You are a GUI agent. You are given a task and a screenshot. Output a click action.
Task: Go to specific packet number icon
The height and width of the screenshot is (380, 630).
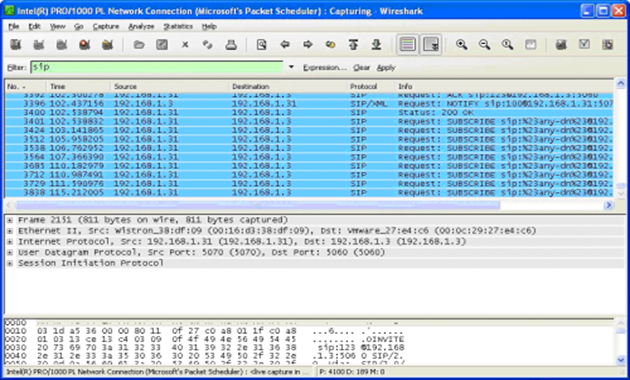coord(331,45)
